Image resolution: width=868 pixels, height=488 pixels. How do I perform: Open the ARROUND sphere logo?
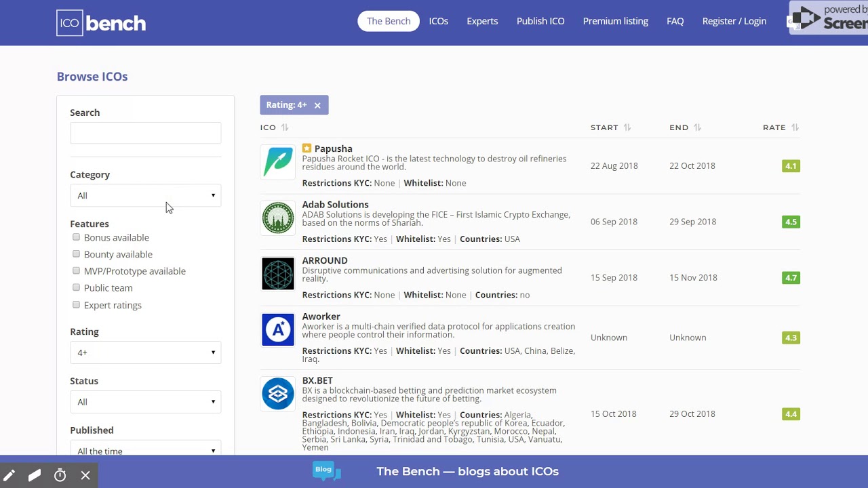(x=278, y=274)
